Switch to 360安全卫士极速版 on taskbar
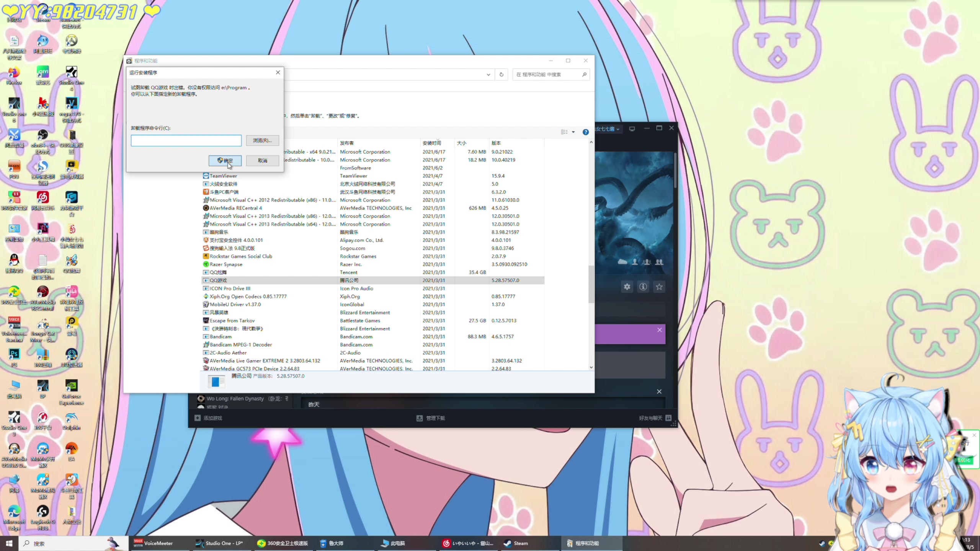The image size is (980, 551). click(x=283, y=543)
